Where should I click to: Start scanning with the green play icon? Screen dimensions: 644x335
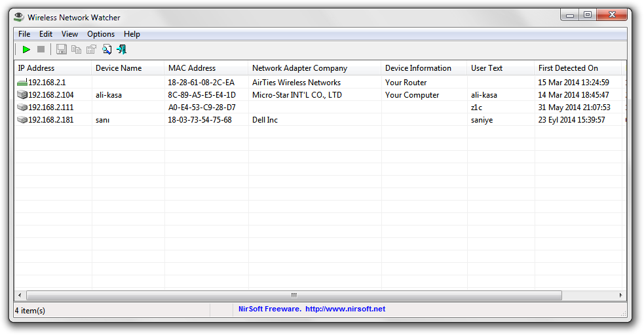click(26, 49)
